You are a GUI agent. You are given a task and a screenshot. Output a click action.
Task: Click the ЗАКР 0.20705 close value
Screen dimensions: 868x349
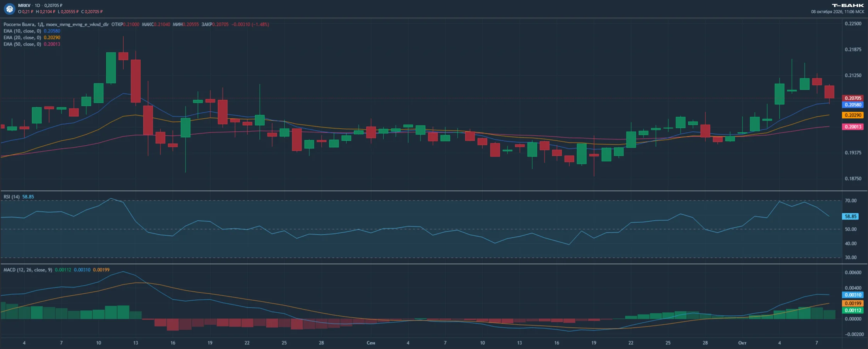coord(215,24)
